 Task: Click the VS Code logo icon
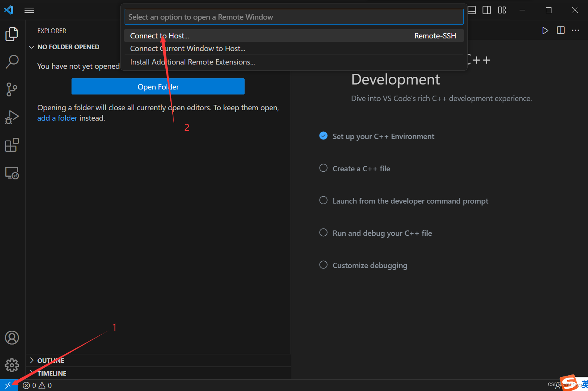(8, 10)
